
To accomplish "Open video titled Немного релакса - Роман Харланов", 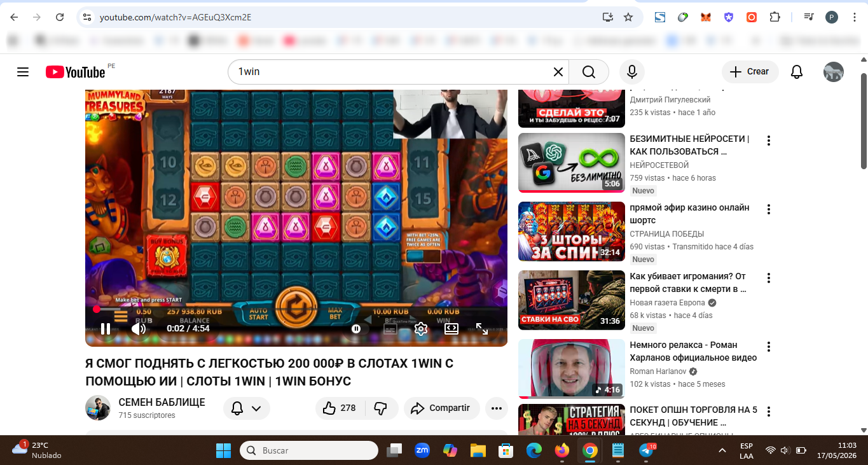I will coord(693,351).
